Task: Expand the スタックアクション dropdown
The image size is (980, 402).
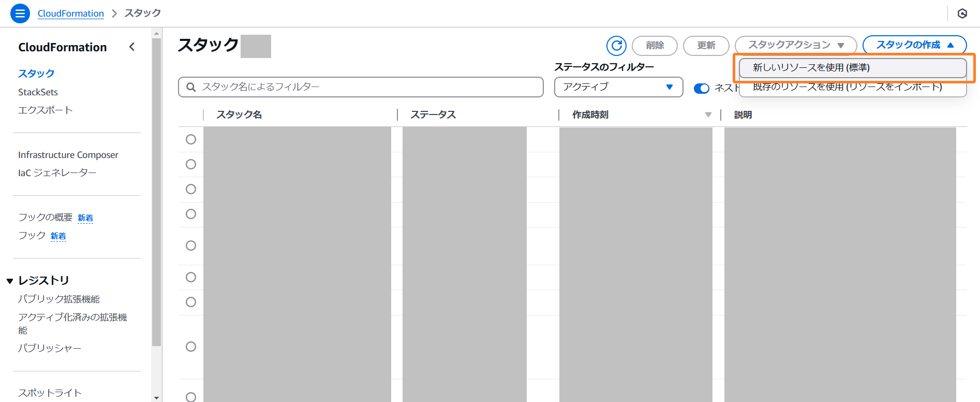Action: (795, 46)
